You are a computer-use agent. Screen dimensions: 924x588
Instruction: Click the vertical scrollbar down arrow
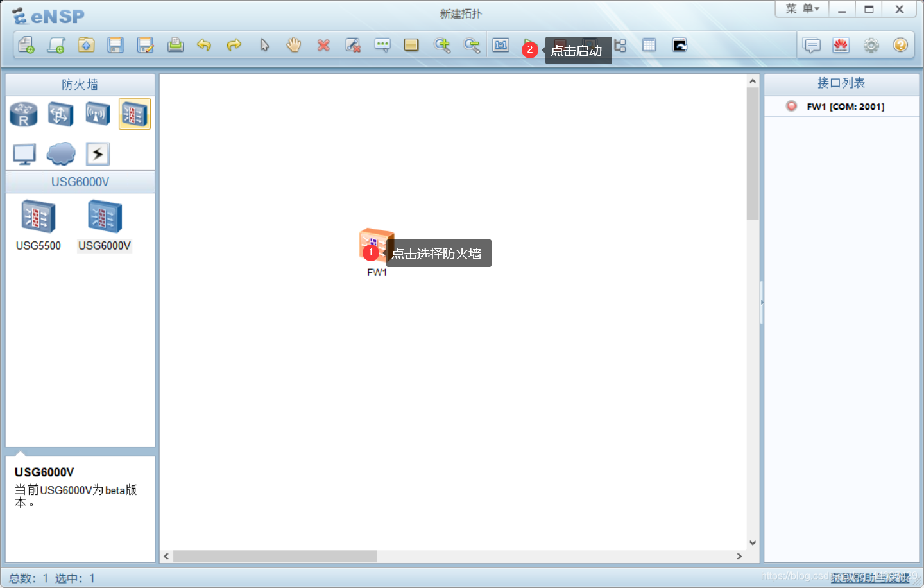point(753,543)
